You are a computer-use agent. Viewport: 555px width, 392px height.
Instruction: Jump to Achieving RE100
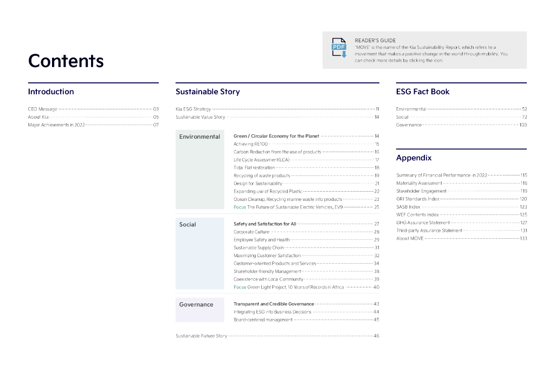pyautogui.click(x=306, y=144)
